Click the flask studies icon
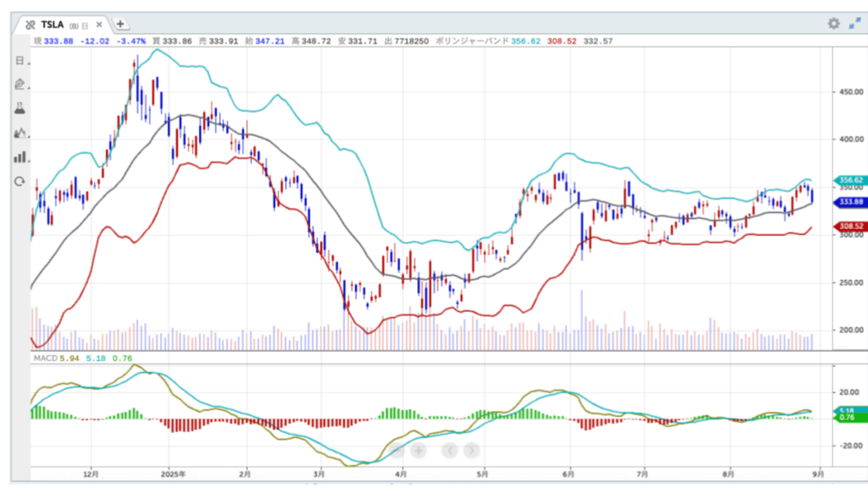 coord(19,108)
